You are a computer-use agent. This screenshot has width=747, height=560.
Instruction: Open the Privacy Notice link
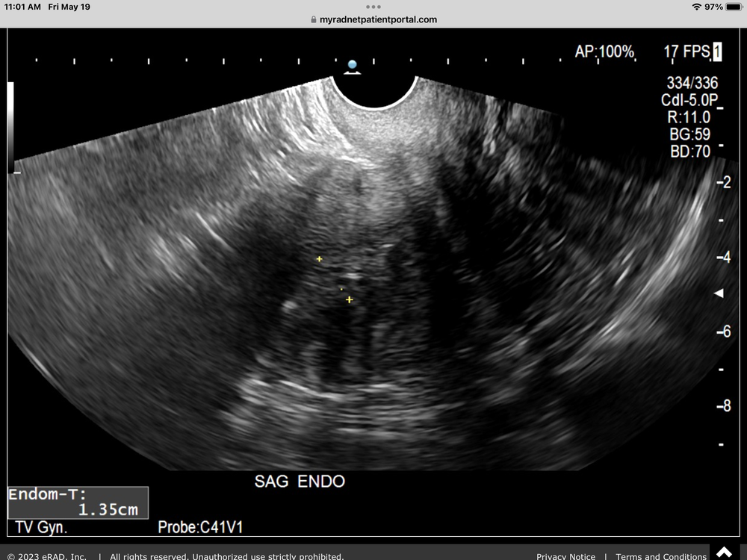tap(566, 556)
